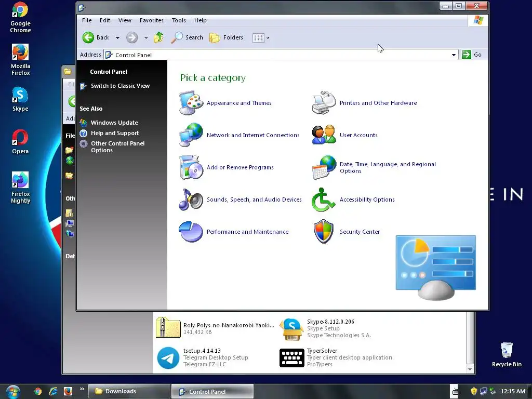This screenshot has height=399, width=532.
Task: Open the File menu
Action: pyautogui.click(x=87, y=20)
